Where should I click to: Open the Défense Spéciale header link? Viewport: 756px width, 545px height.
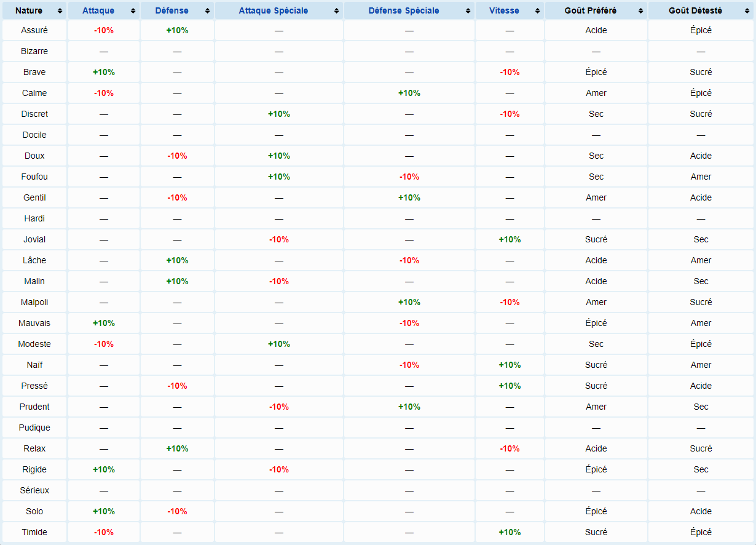pos(404,11)
